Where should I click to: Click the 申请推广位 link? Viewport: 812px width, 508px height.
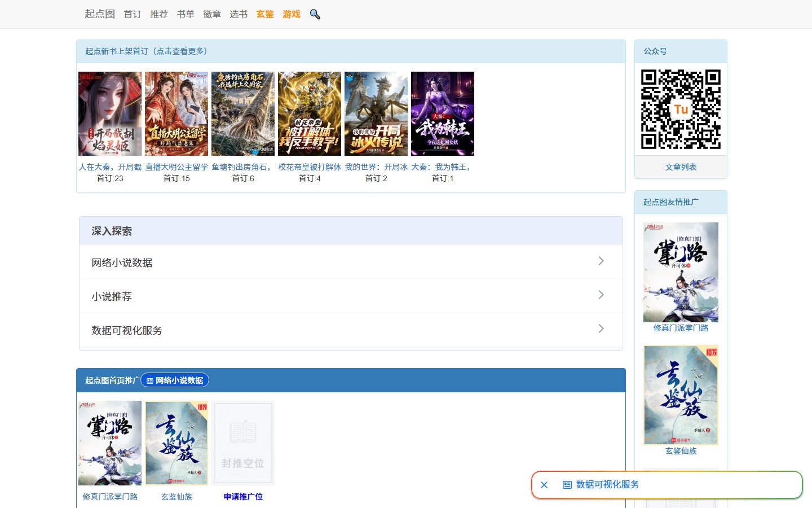coord(243,497)
